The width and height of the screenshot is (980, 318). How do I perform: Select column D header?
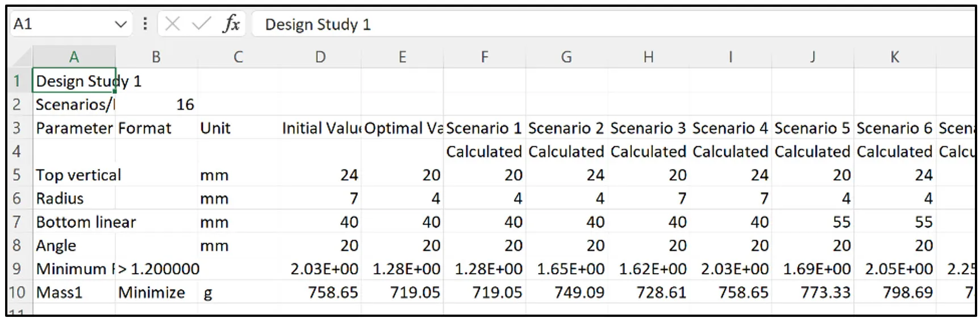point(320,57)
